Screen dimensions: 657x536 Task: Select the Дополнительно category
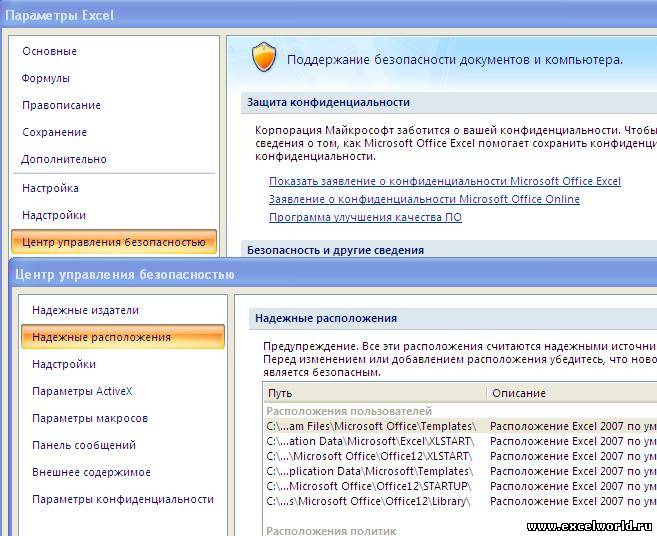click(x=64, y=159)
